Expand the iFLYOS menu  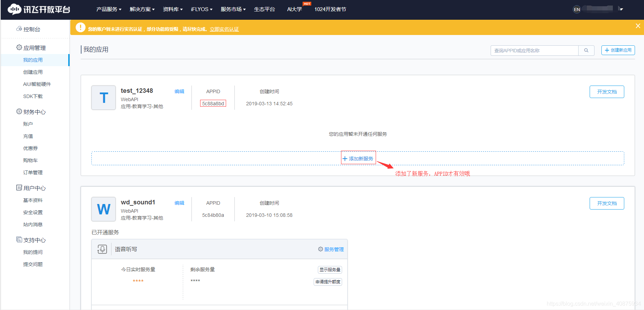pyautogui.click(x=202, y=9)
